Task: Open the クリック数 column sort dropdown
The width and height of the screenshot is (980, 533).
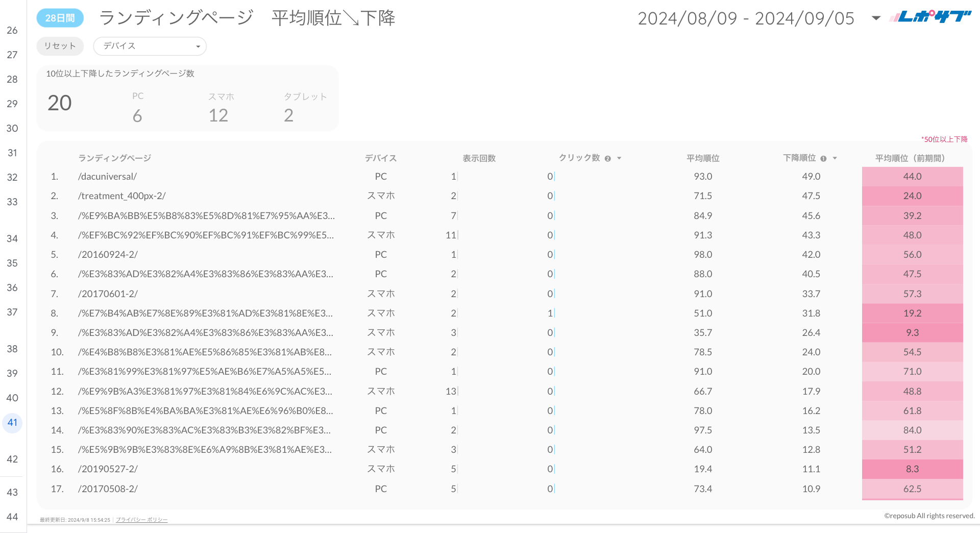Action: (620, 158)
